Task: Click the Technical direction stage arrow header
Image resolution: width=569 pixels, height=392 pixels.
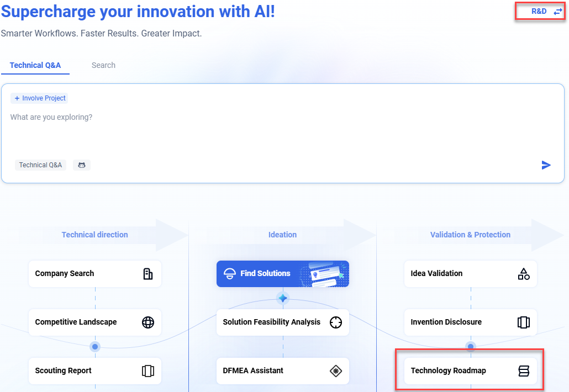Action: (x=95, y=235)
